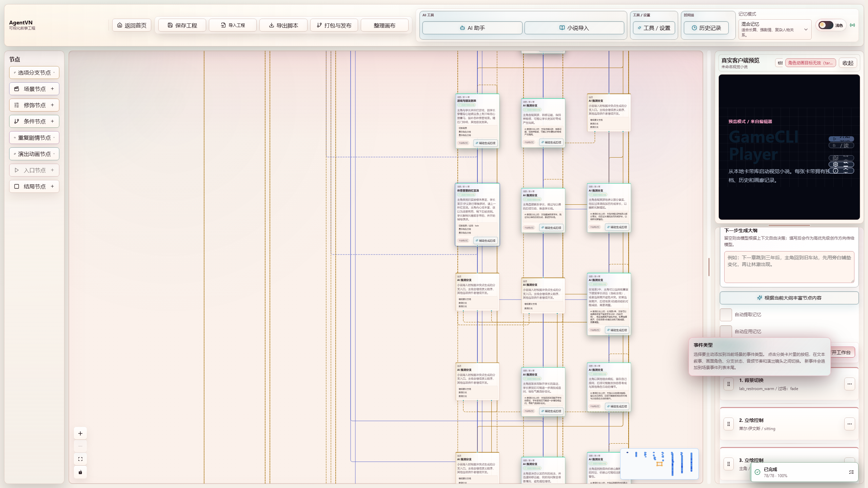Select the 2. 立绘控制 event card
Image resolution: width=868 pixels, height=488 pixels.
point(789,424)
